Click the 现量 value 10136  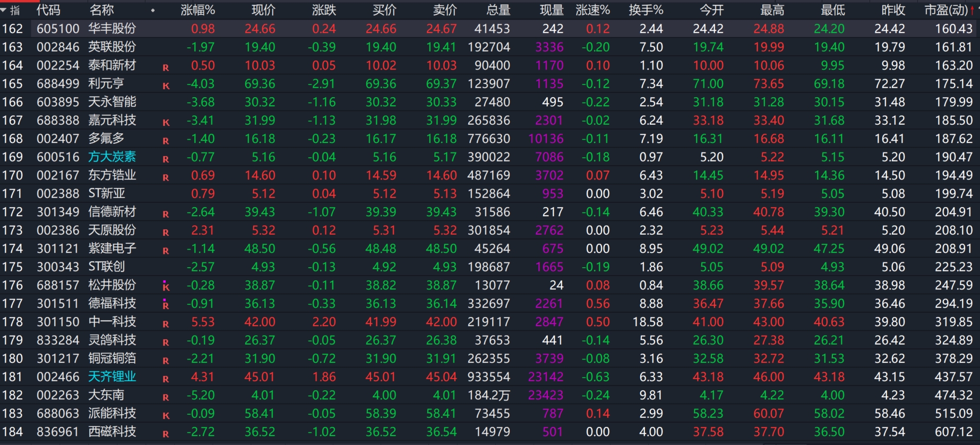tap(546, 139)
